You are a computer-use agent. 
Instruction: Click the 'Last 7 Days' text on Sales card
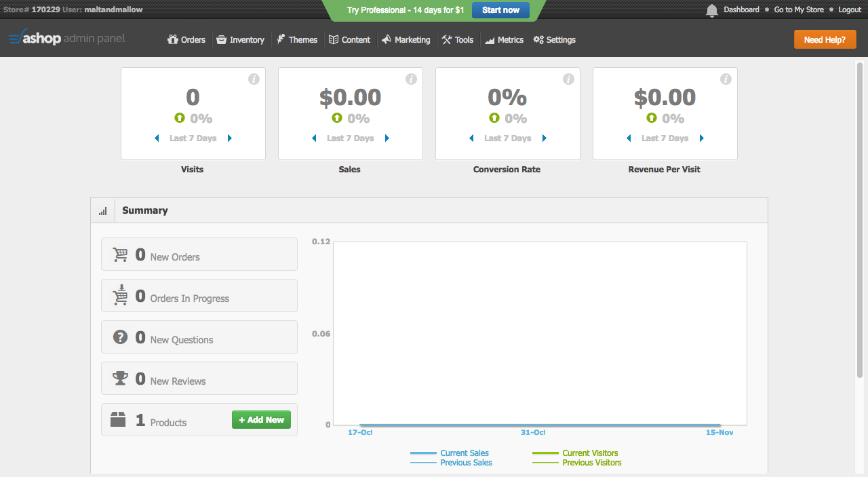click(x=351, y=138)
